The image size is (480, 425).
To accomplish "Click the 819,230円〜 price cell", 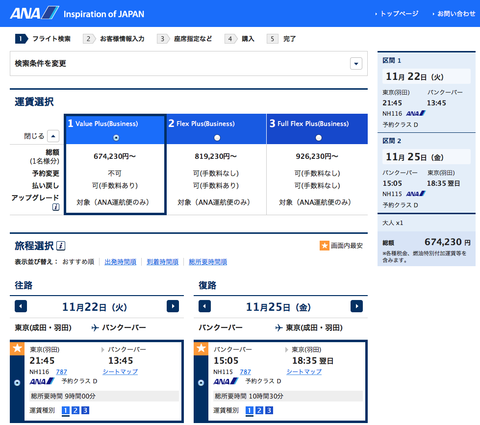I will pyautogui.click(x=216, y=156).
